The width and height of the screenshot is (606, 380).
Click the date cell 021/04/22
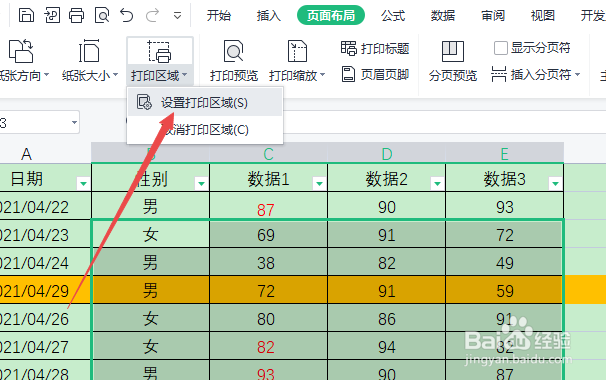45,206
